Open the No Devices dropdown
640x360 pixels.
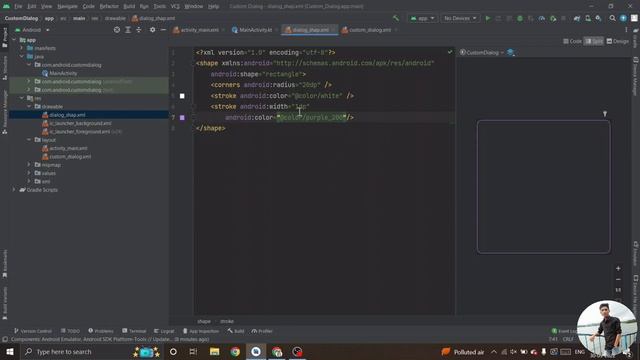460,18
